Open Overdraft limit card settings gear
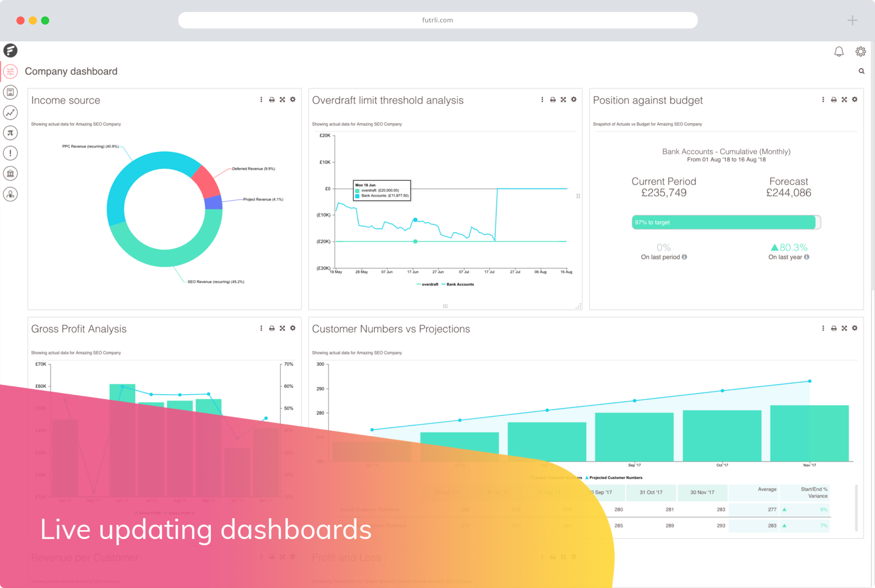 (574, 99)
